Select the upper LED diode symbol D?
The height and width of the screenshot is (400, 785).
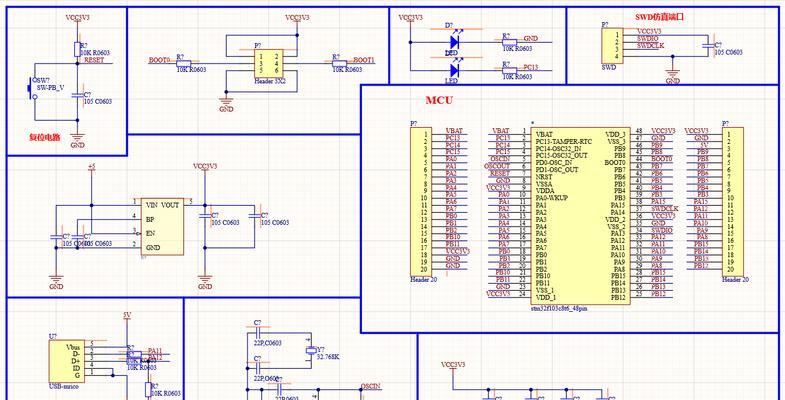coord(455,41)
